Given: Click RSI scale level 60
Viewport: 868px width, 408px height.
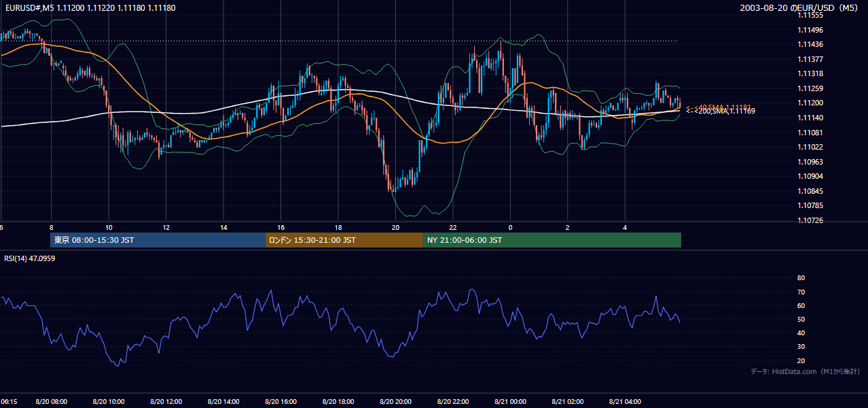Looking at the screenshot, I should 801,305.
